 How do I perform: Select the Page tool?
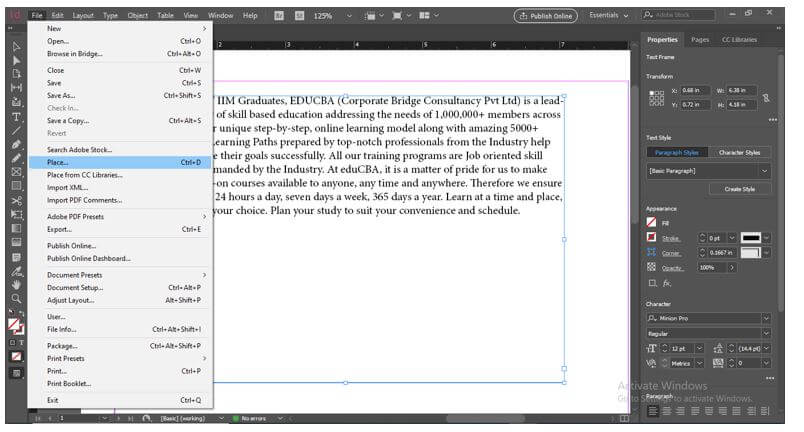(x=16, y=74)
